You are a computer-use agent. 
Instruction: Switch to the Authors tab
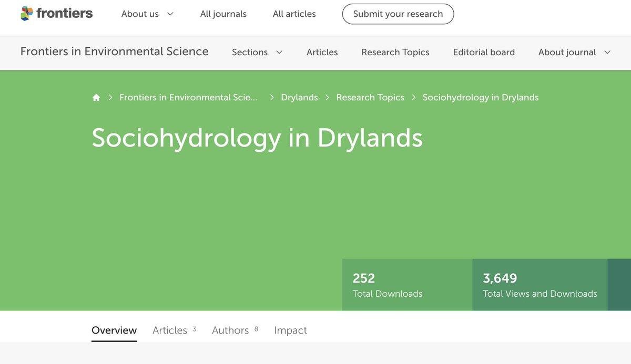click(235, 330)
